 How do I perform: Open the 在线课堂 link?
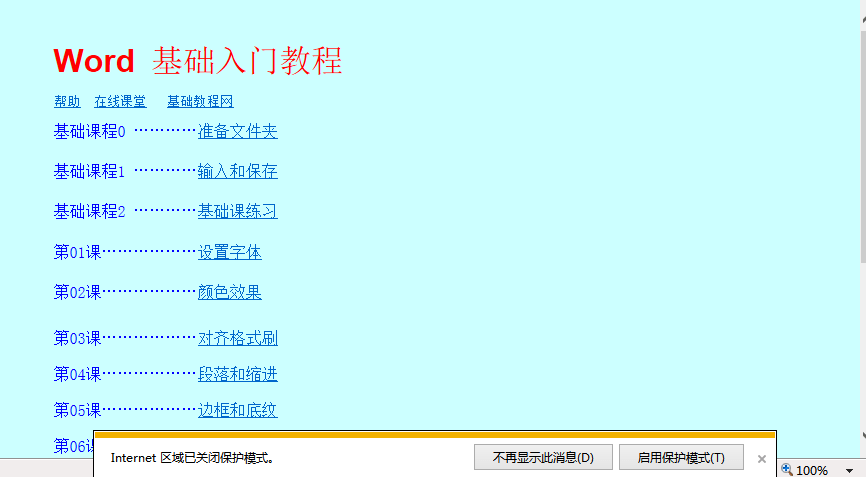[120, 102]
